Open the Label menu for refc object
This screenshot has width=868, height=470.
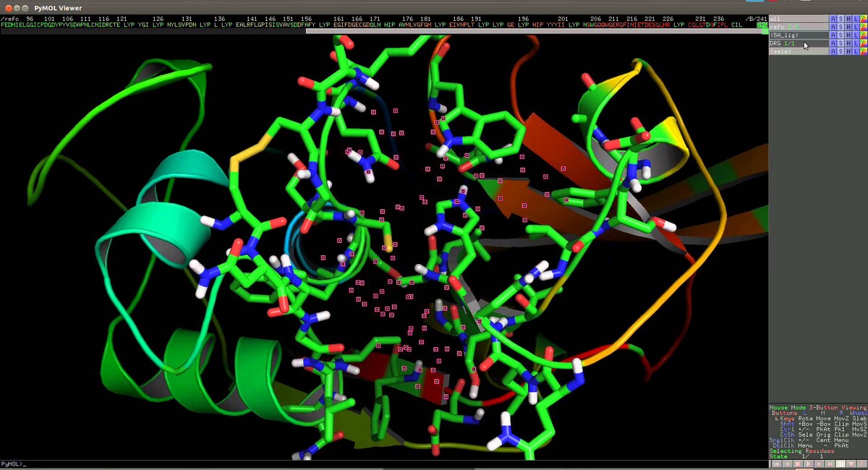pyautogui.click(x=856, y=27)
